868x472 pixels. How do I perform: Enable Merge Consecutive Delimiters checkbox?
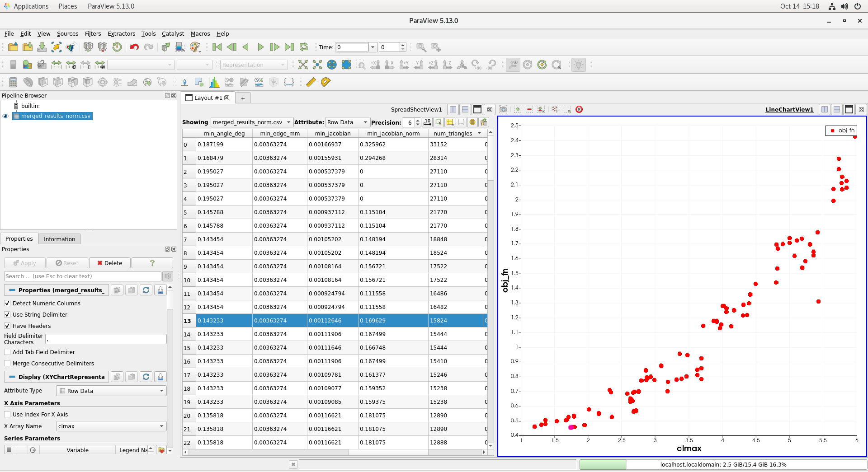[x=7, y=364]
